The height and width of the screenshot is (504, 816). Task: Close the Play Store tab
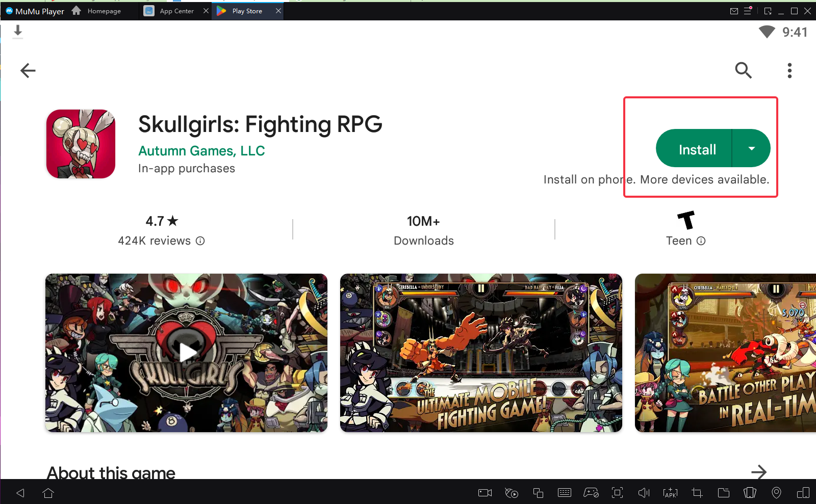pyautogui.click(x=278, y=11)
